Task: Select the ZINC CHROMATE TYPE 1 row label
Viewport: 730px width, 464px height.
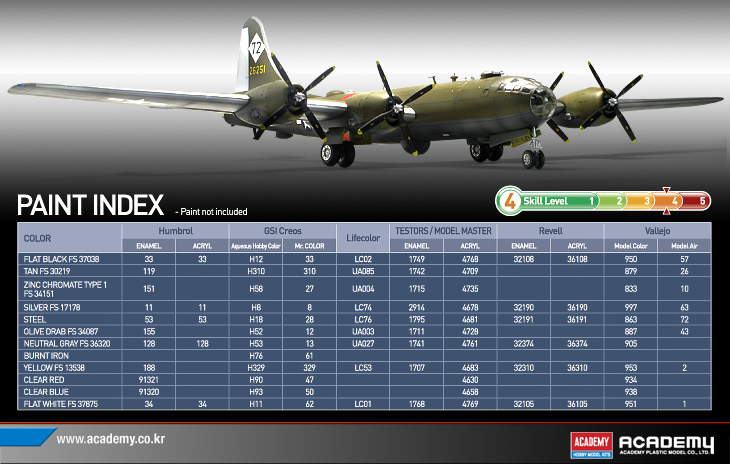Action: pos(65,289)
